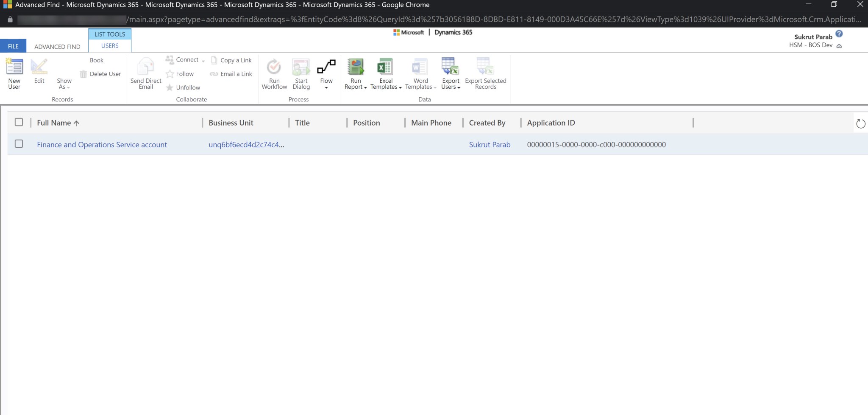
Task: Refresh the users list
Action: point(860,123)
